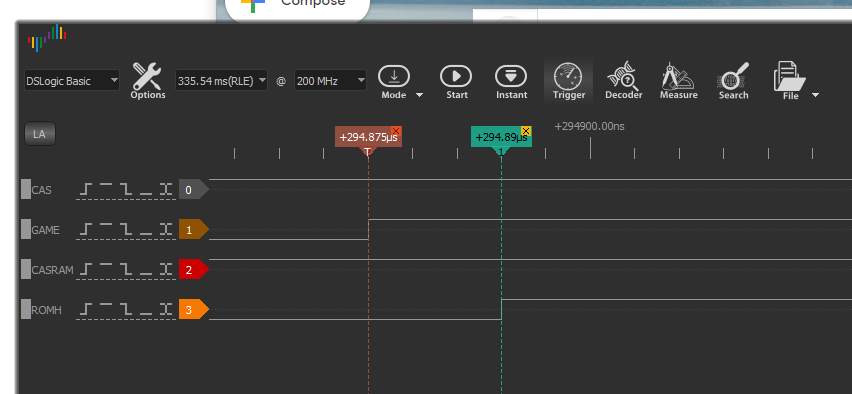
Task: Click the red CASRAM channel 2 label
Action: pyautogui.click(x=194, y=270)
